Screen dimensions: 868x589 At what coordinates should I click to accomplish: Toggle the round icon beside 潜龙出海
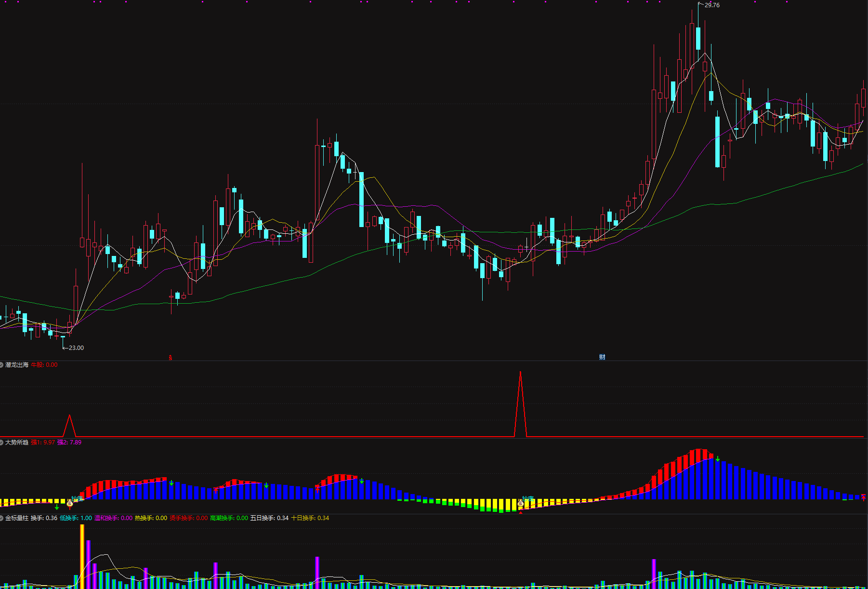(x=2, y=365)
